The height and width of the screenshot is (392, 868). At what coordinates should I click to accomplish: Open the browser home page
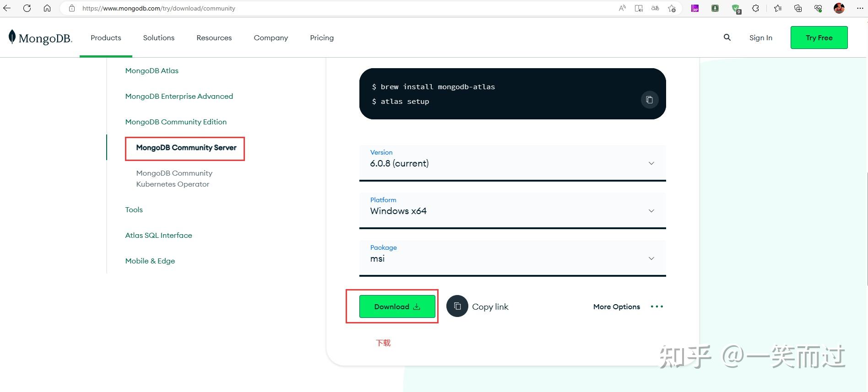click(47, 8)
